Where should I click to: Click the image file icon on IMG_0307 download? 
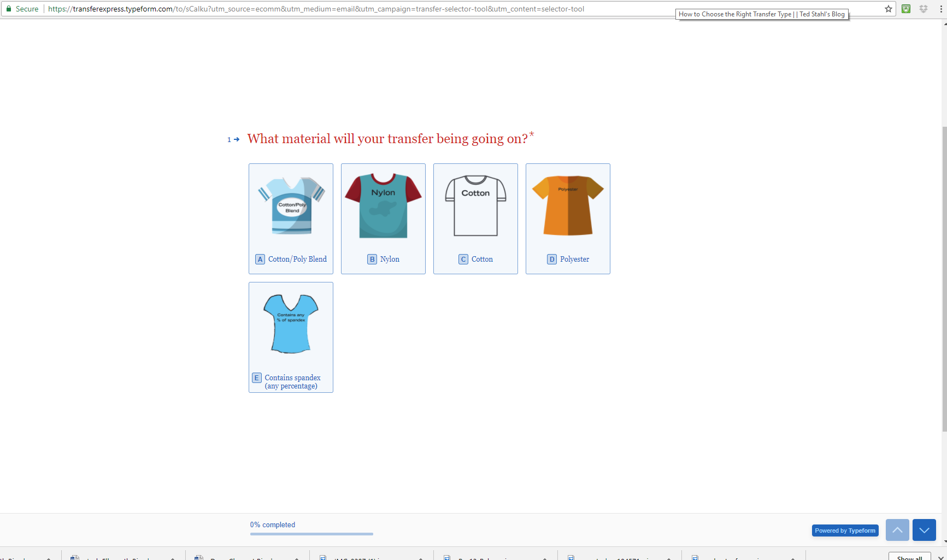(x=323, y=558)
